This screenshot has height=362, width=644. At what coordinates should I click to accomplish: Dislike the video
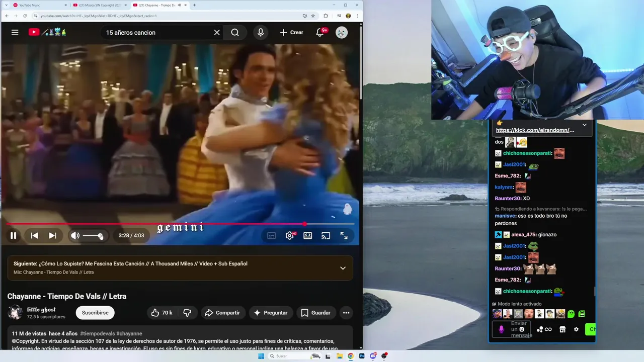(x=187, y=313)
